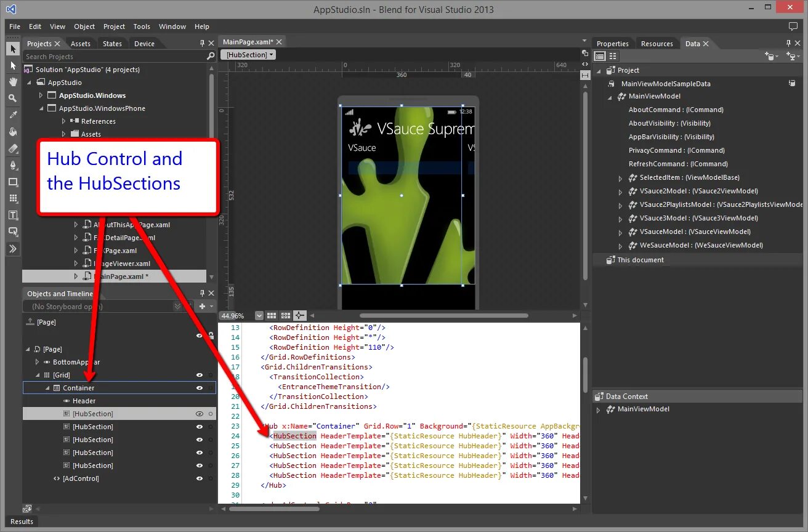Open the [HubSection] breadcrumb dropdown
This screenshot has height=532, width=808.
249,54
